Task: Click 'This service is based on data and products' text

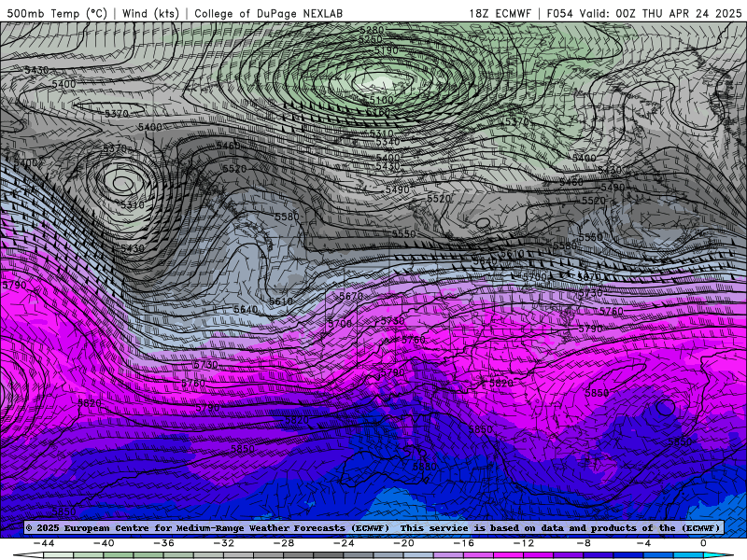Action: point(520,527)
